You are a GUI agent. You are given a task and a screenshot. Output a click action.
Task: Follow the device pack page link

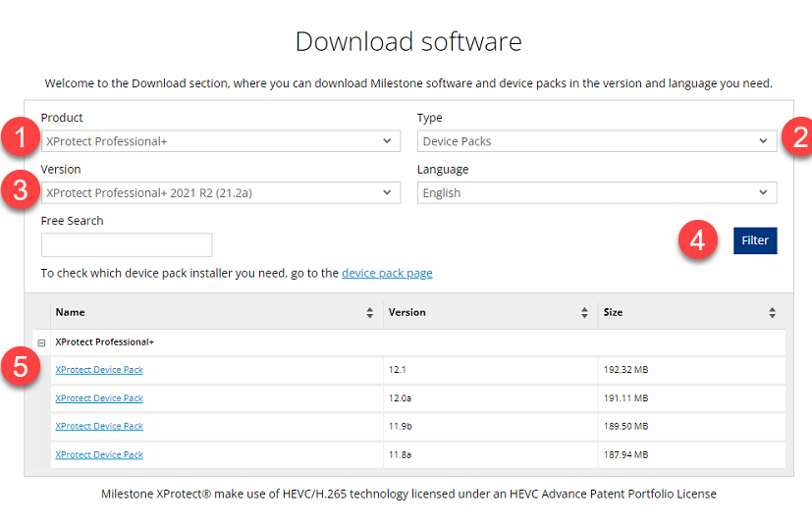387,273
